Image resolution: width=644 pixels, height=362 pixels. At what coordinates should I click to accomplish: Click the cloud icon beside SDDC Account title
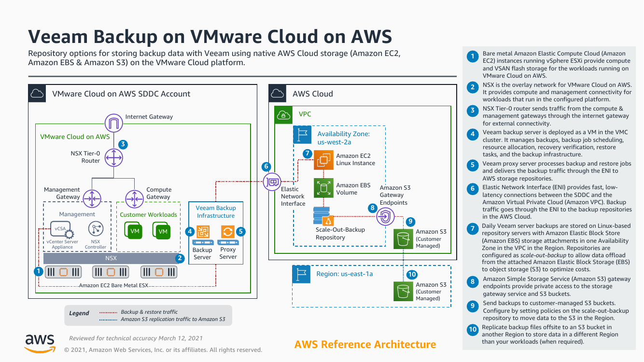point(37,94)
